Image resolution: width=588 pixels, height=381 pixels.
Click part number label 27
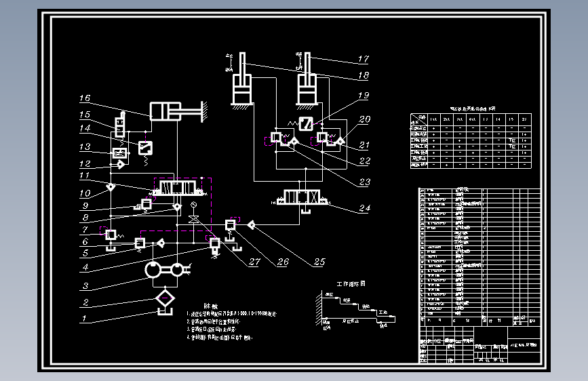click(x=254, y=262)
